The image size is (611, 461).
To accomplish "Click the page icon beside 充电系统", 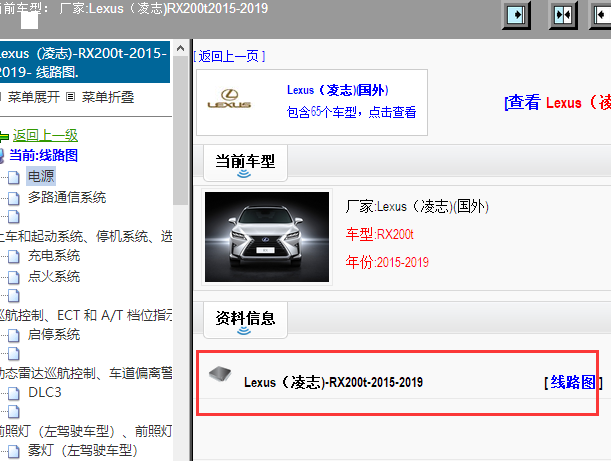I will pos(14,256).
